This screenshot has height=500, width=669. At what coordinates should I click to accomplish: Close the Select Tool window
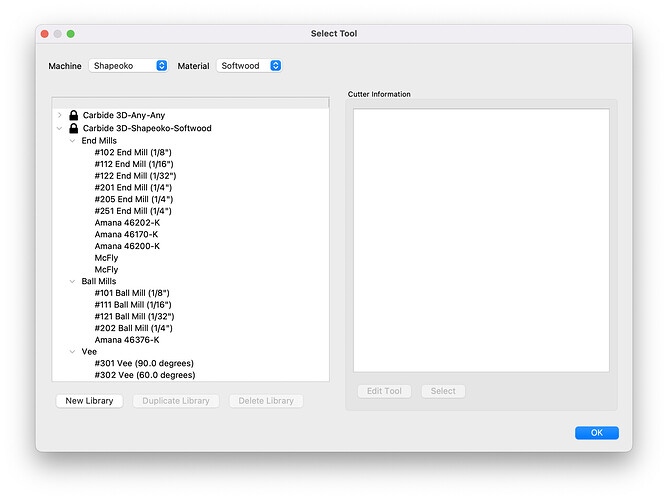(x=44, y=34)
